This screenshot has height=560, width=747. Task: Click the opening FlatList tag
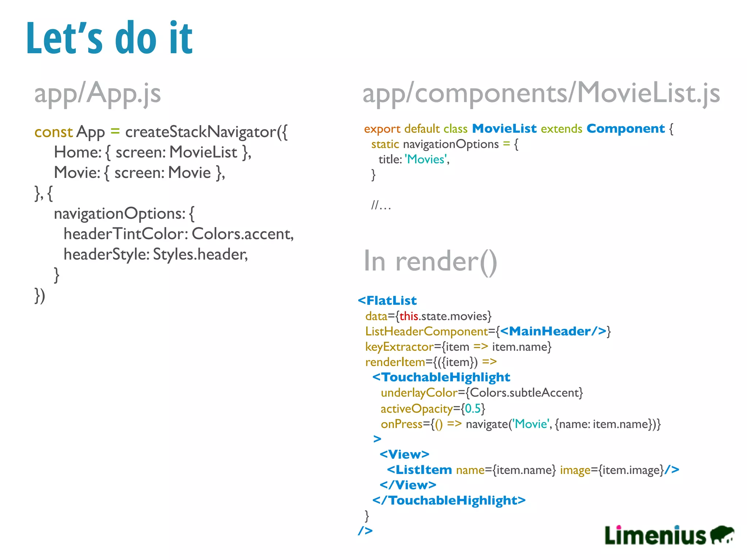pos(387,300)
